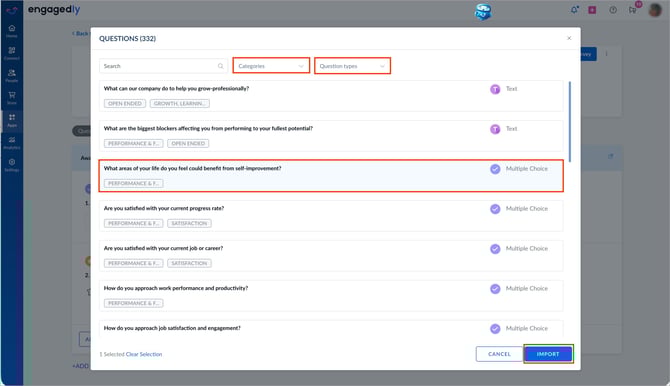Click Multiple Choice icon of 'current job or career' question
Screen dimensions: 670x386
495,249
